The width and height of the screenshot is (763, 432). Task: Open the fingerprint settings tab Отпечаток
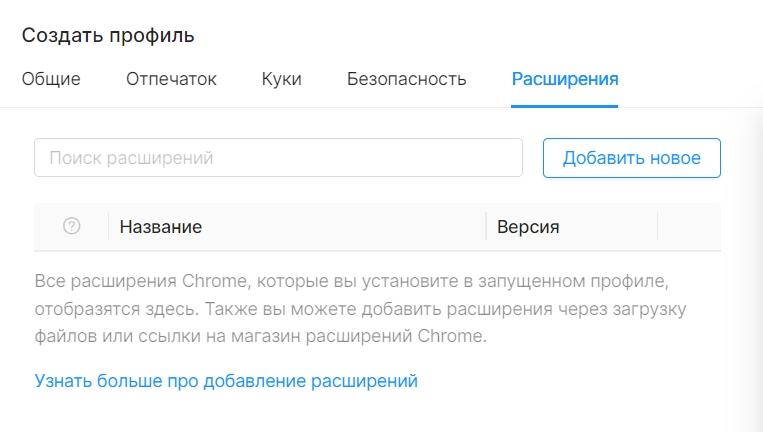[171, 79]
